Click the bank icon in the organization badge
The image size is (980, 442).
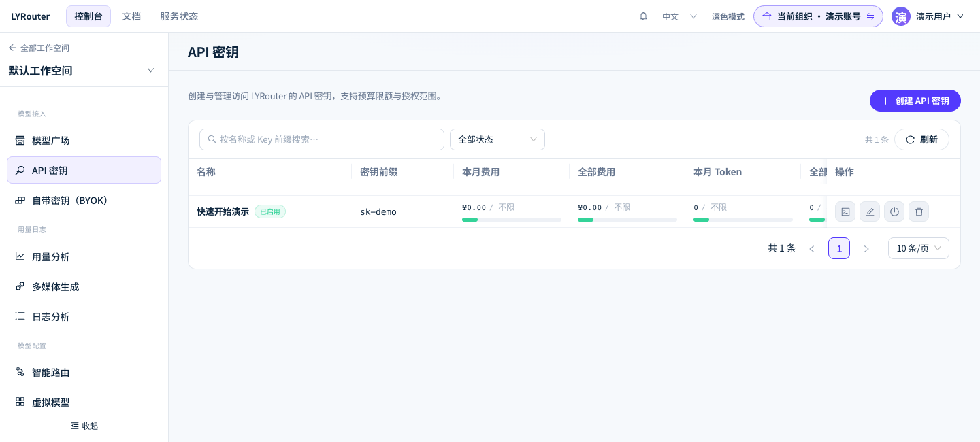coord(767,16)
